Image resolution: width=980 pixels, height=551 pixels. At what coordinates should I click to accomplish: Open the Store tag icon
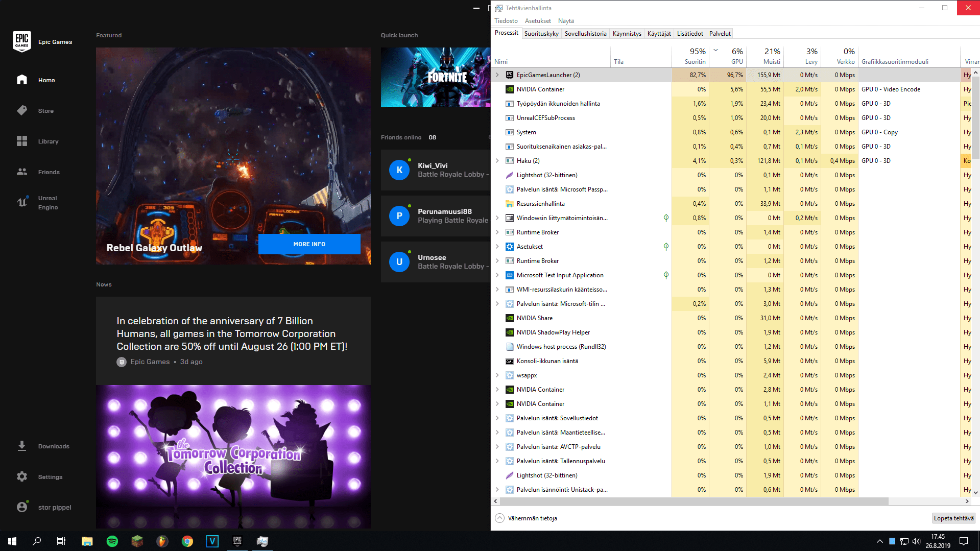coord(22,110)
